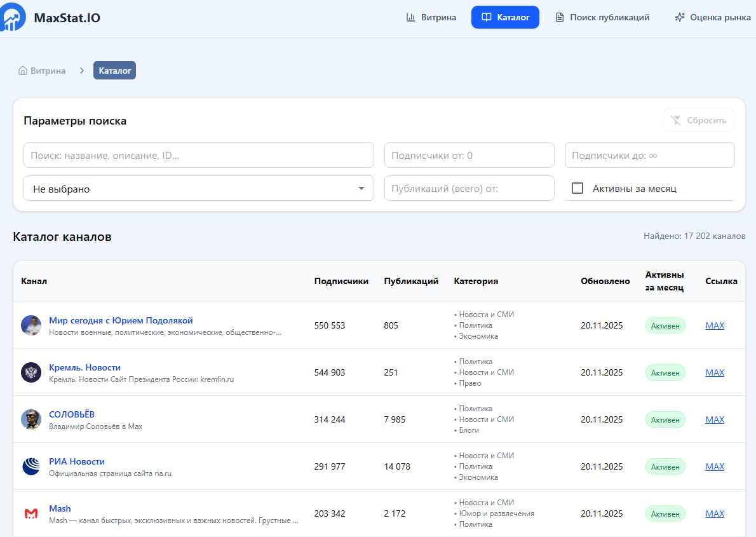
Task: Click the channel search input field
Action: point(198,155)
